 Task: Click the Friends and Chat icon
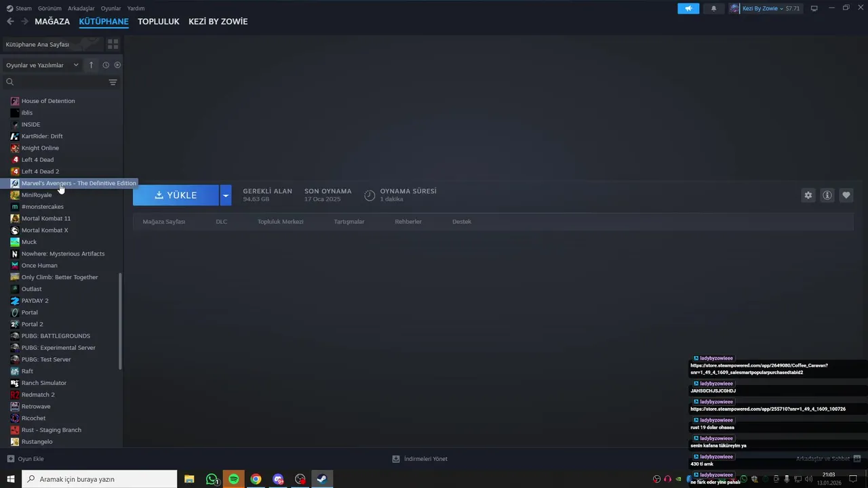(856, 458)
